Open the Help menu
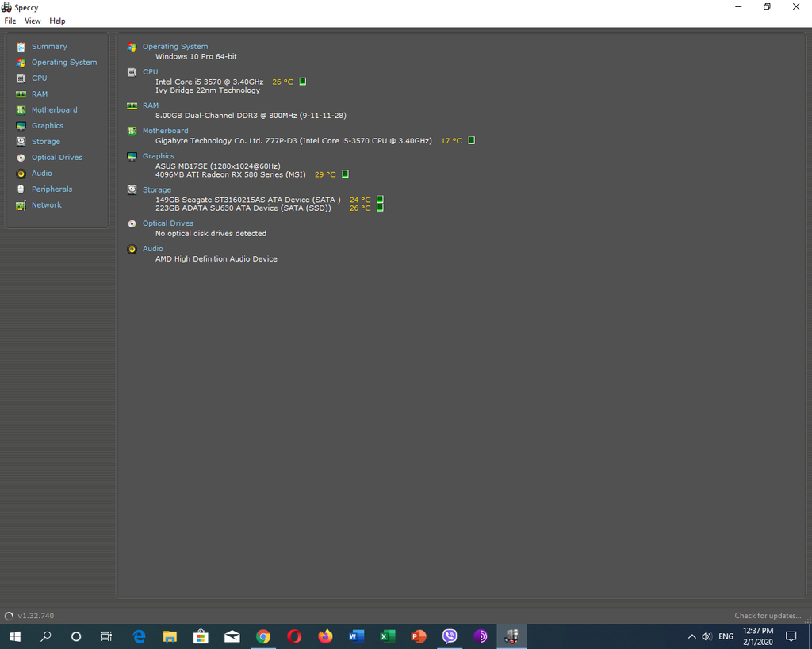Screen dimensions: 812x649 coord(57,21)
